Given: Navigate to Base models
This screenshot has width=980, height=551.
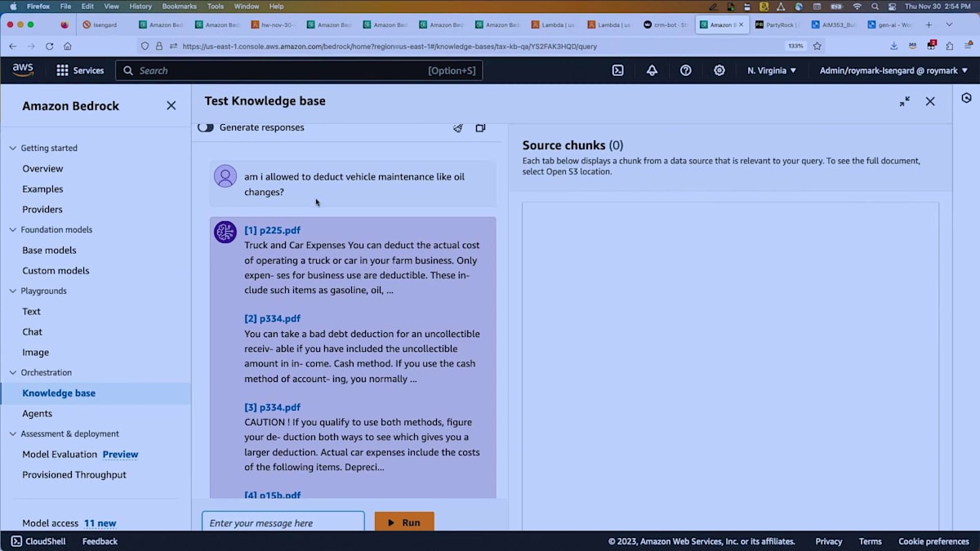Looking at the screenshot, I should point(49,251).
